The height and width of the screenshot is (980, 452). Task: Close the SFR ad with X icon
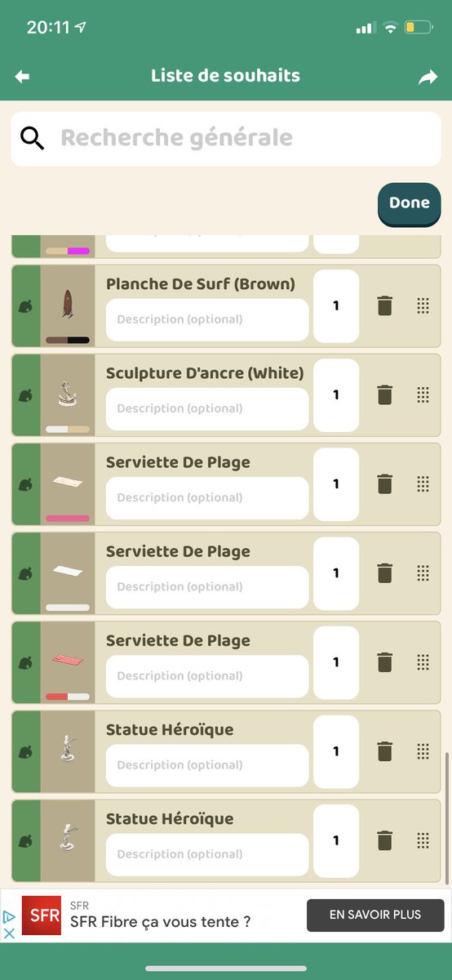click(9, 933)
